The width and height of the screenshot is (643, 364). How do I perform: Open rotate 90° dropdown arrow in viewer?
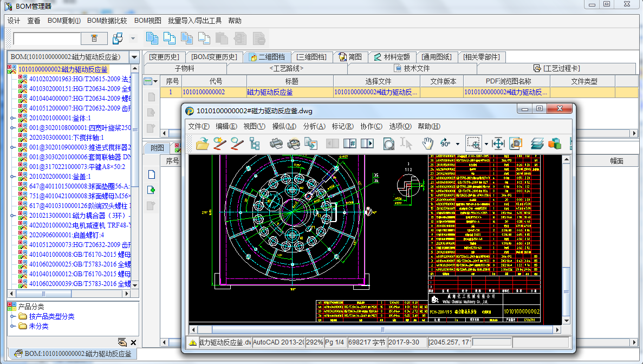pyautogui.click(x=458, y=144)
